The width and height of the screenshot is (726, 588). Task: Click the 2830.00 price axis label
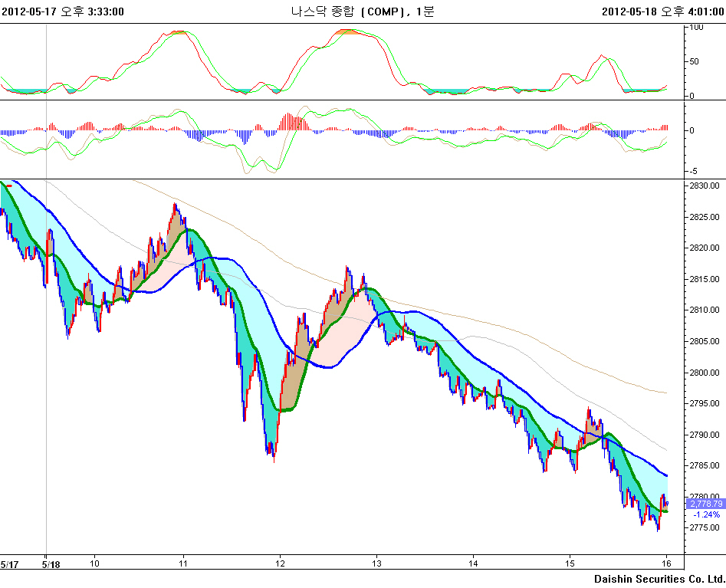[x=705, y=186]
